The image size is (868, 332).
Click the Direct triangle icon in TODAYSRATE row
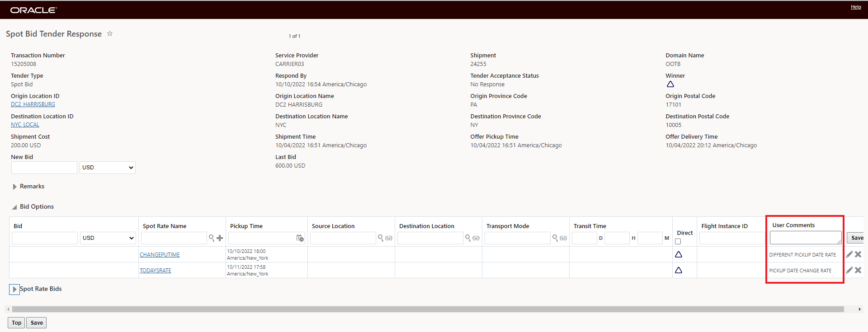point(679,270)
